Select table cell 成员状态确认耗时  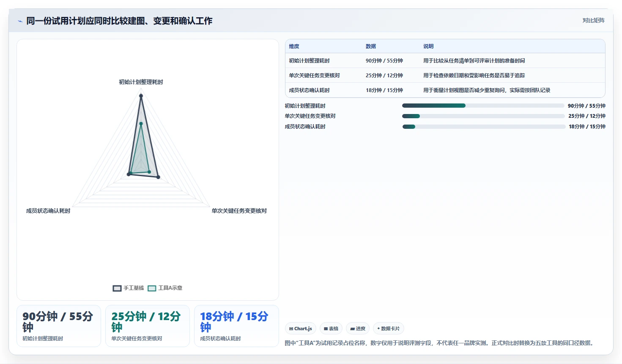coord(309,90)
